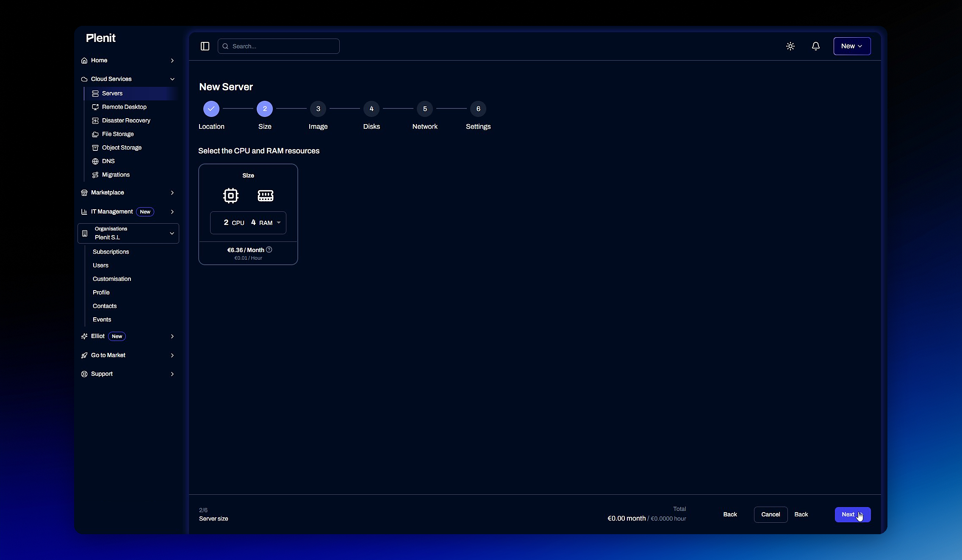Open Events link
The width and height of the screenshot is (962, 560).
tap(102, 320)
